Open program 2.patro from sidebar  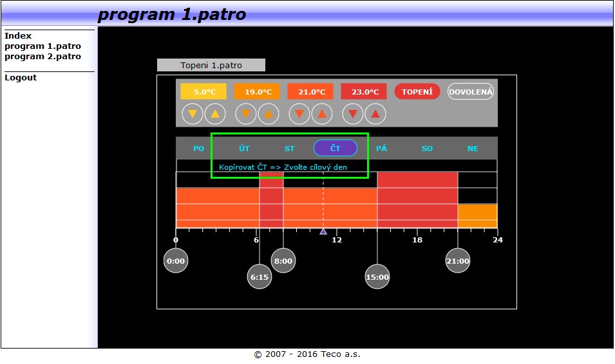click(43, 57)
